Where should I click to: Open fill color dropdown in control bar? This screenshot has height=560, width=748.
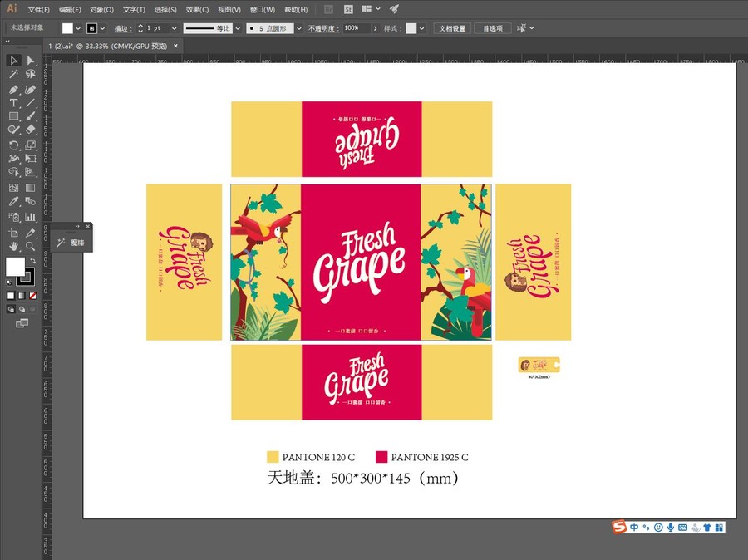click(x=78, y=28)
